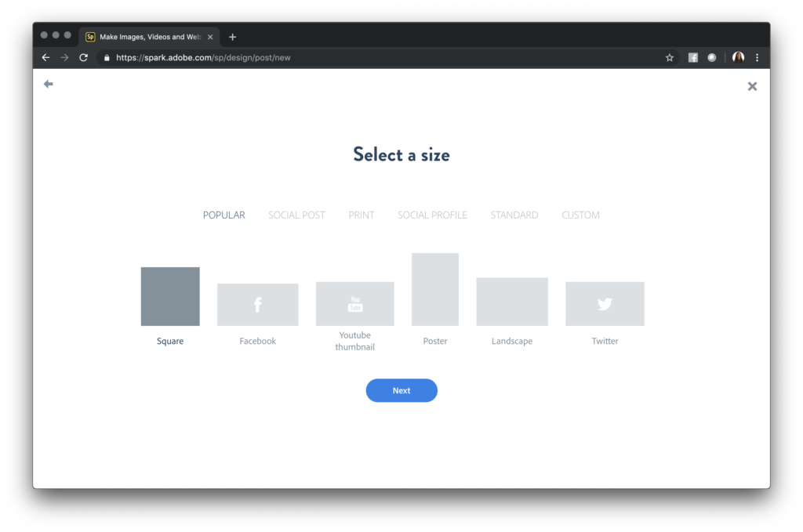Open the CUSTOM size tab
The height and width of the screenshot is (532, 803).
[580, 215]
